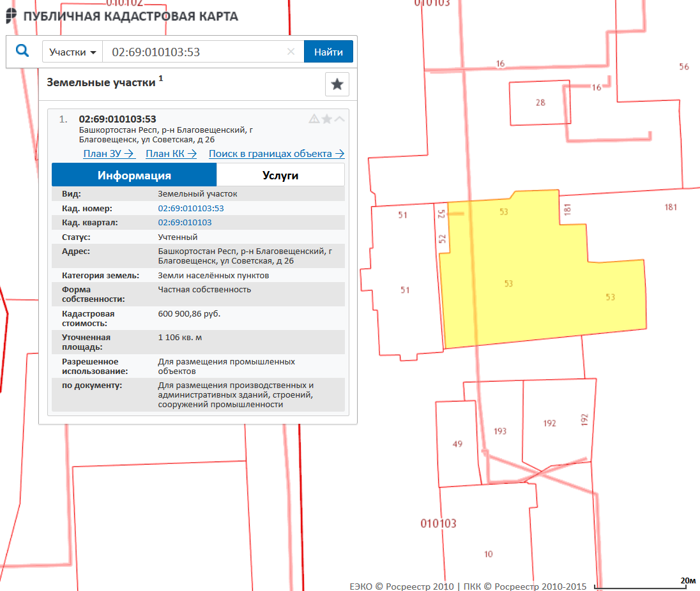
Task: Click map parcel labeled 10
Action: 488,554
